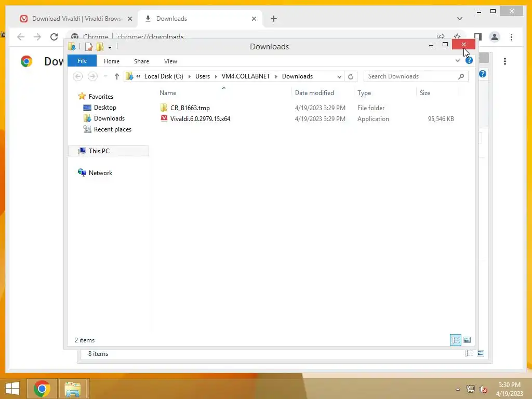Click Chrome's forward navigation arrow
Screen dimensions: 532x399
tap(37, 37)
